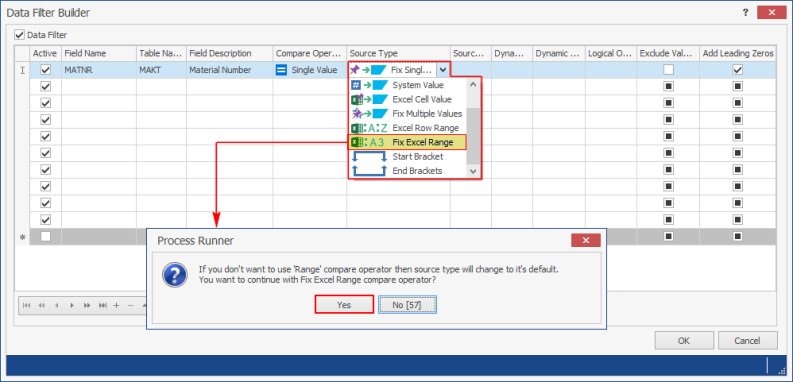
Task: Sort by the Active column header
Action: coord(46,53)
